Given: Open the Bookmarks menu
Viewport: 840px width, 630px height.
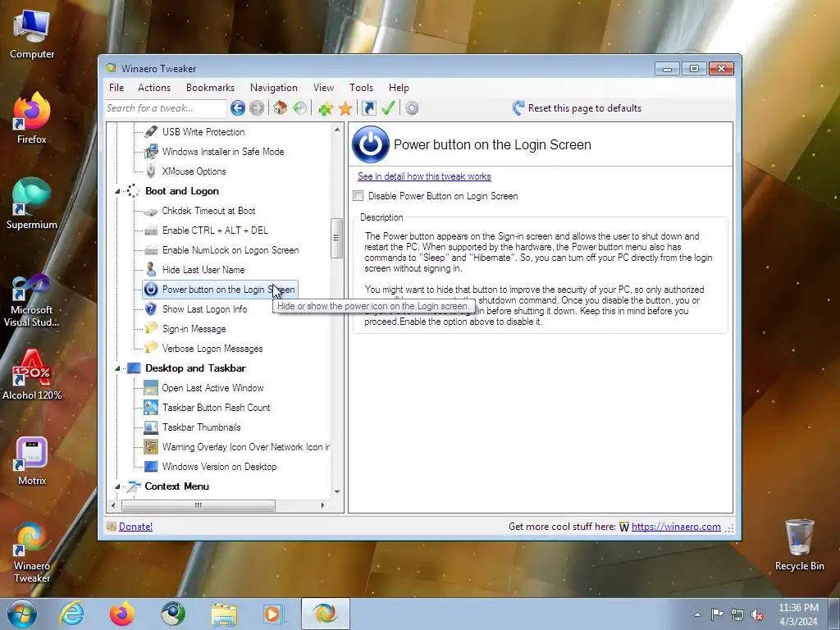Looking at the screenshot, I should click(210, 87).
